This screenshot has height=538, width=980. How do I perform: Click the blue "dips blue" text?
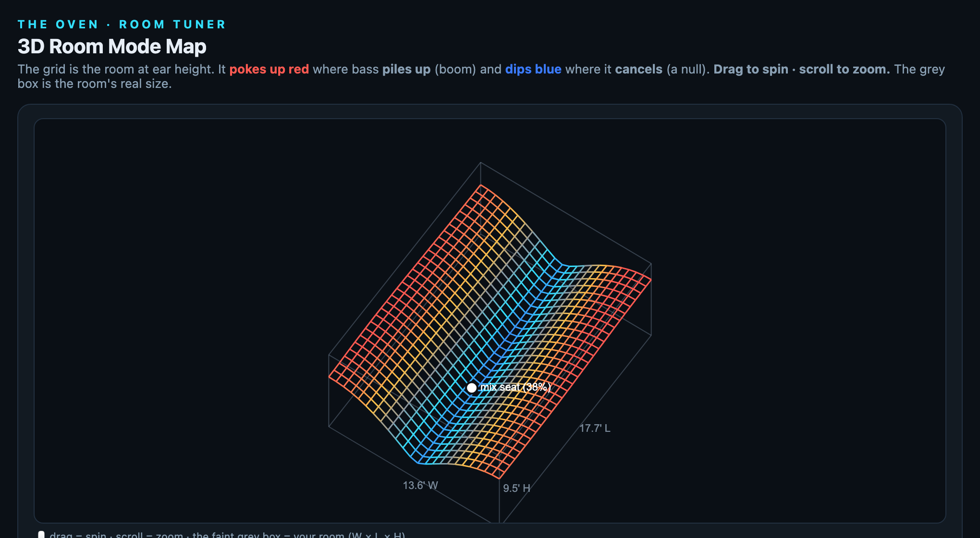pos(533,69)
